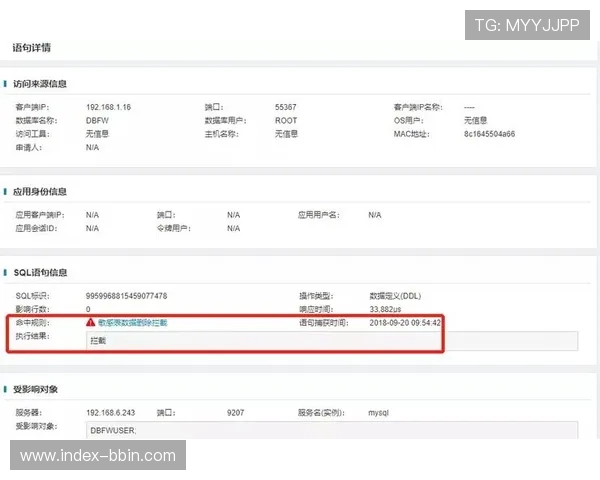
Task: Select server IP 192.168.6.243
Action: point(111,413)
